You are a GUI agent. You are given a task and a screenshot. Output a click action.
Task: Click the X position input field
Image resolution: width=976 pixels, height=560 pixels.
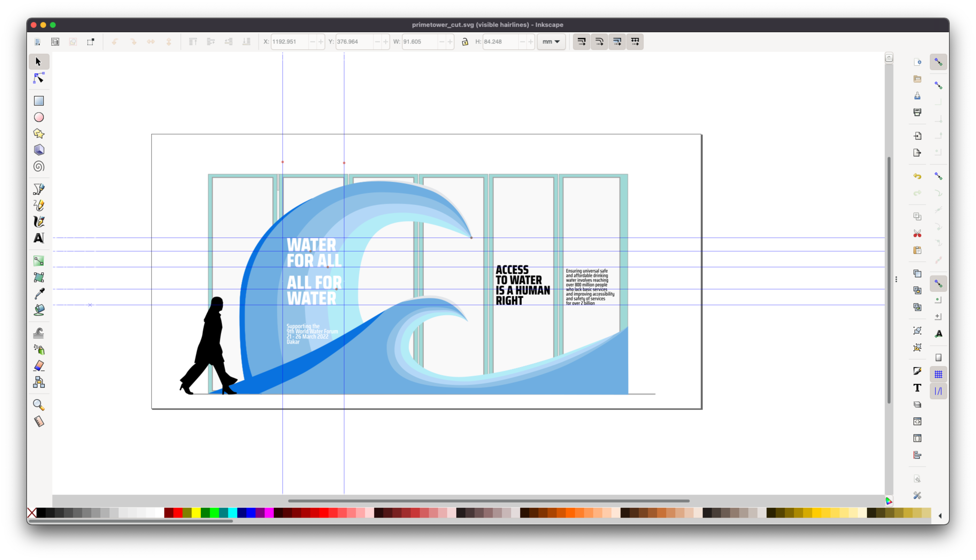(289, 42)
